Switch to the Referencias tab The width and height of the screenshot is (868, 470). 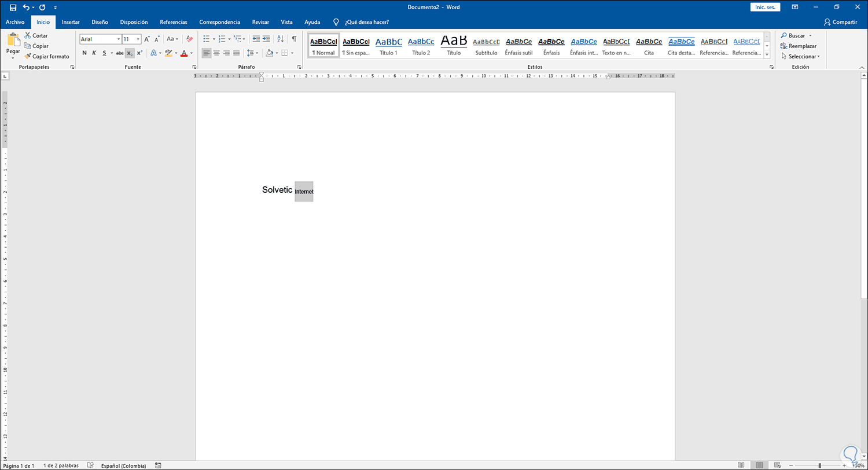coord(174,22)
